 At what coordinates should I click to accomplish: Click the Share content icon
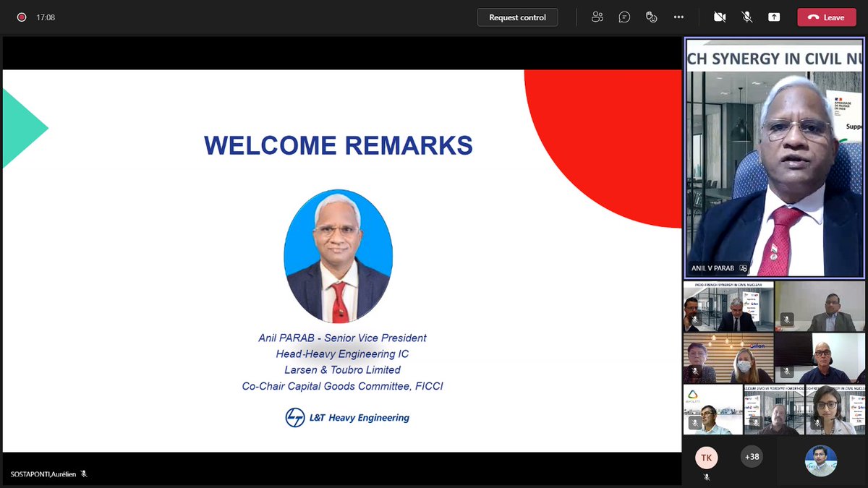(774, 17)
